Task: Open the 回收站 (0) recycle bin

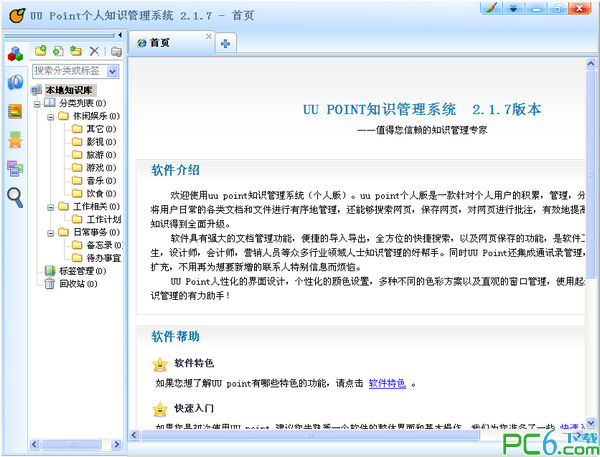Action: click(78, 284)
